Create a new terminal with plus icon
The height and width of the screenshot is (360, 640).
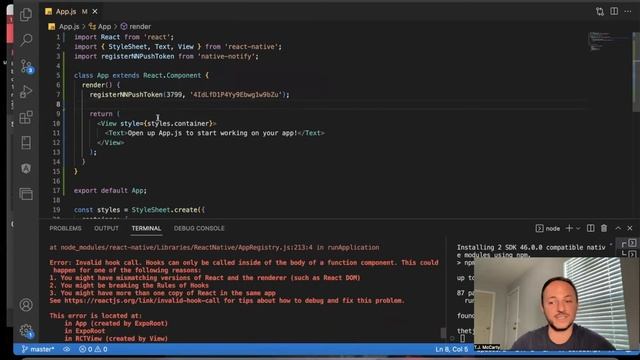click(x=569, y=228)
